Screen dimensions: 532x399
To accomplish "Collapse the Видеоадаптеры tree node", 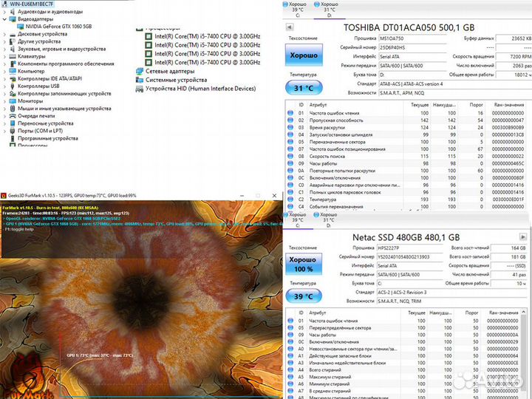I will pos(4,19).
